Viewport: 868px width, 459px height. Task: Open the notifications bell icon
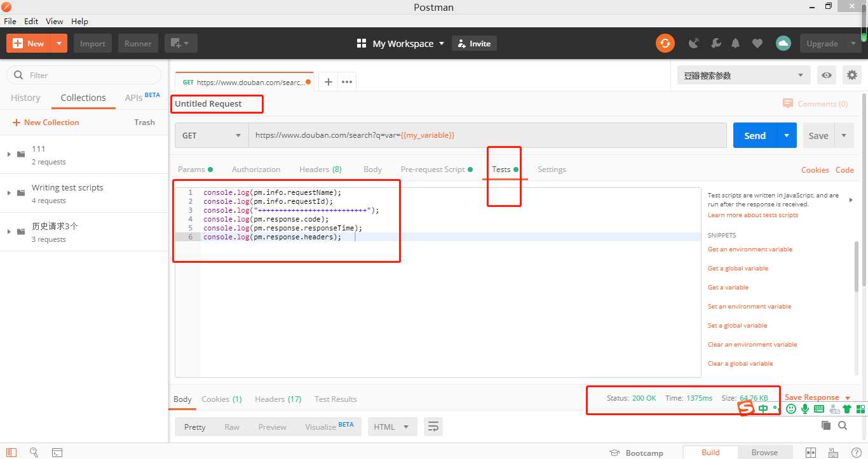click(736, 43)
